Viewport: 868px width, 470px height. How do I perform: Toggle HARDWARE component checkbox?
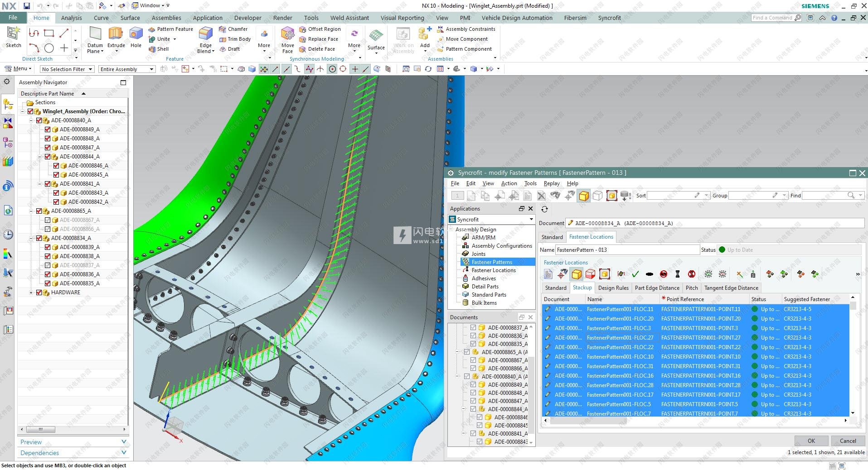click(39, 293)
